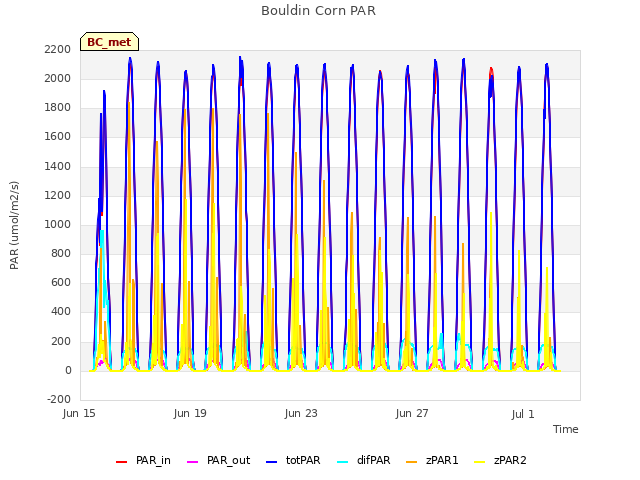Click the Bouldin Corn PAR chart title
Screen dimensions: 640x480
click(x=318, y=11)
